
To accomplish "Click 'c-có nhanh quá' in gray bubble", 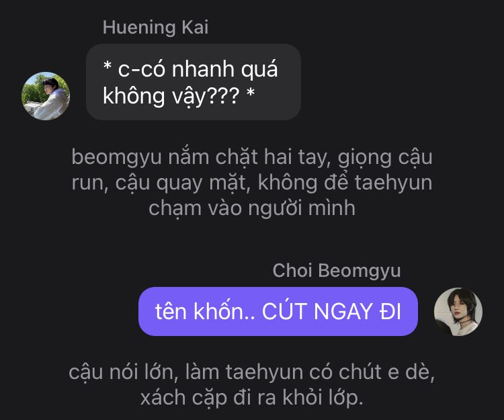I will click(198, 69).
